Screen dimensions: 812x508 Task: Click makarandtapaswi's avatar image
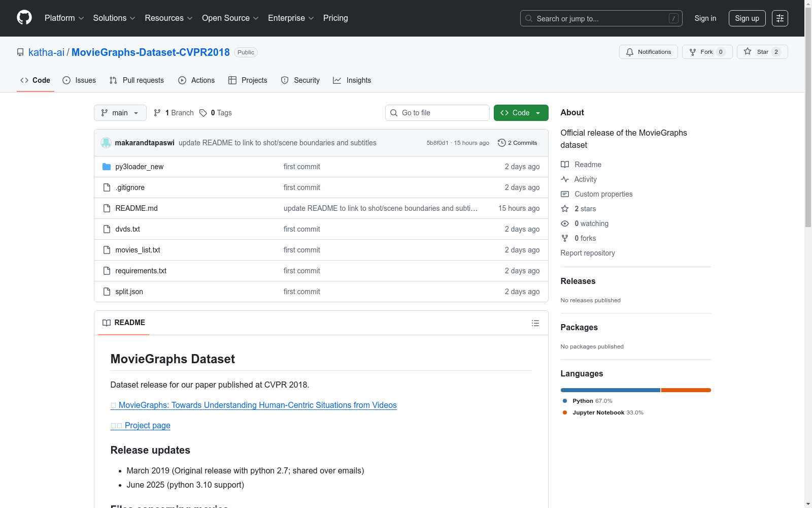click(x=106, y=143)
